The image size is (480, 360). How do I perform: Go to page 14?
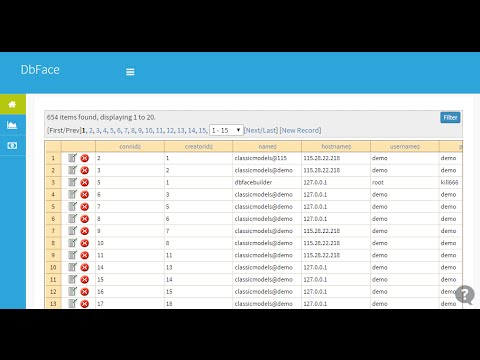[191, 130]
